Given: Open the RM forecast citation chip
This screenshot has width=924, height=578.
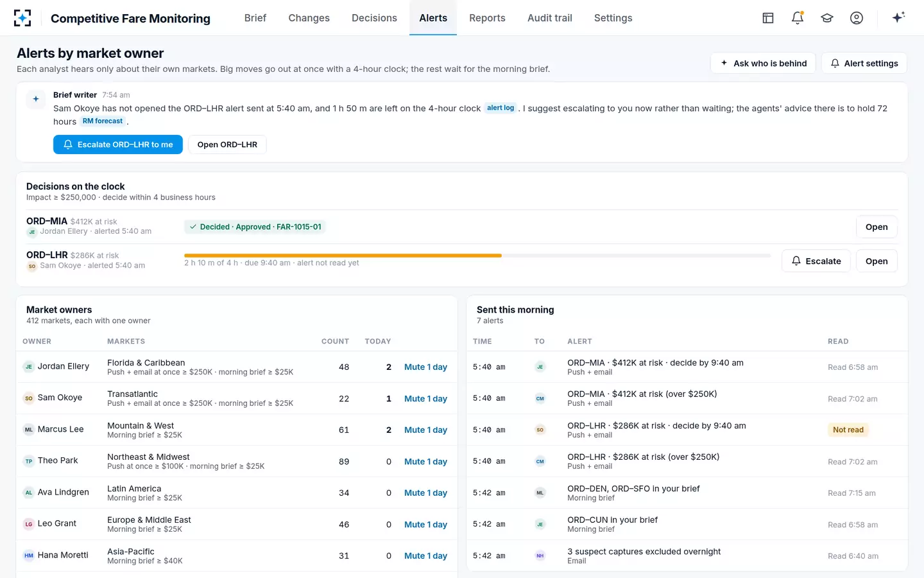Looking at the screenshot, I should tap(103, 121).
